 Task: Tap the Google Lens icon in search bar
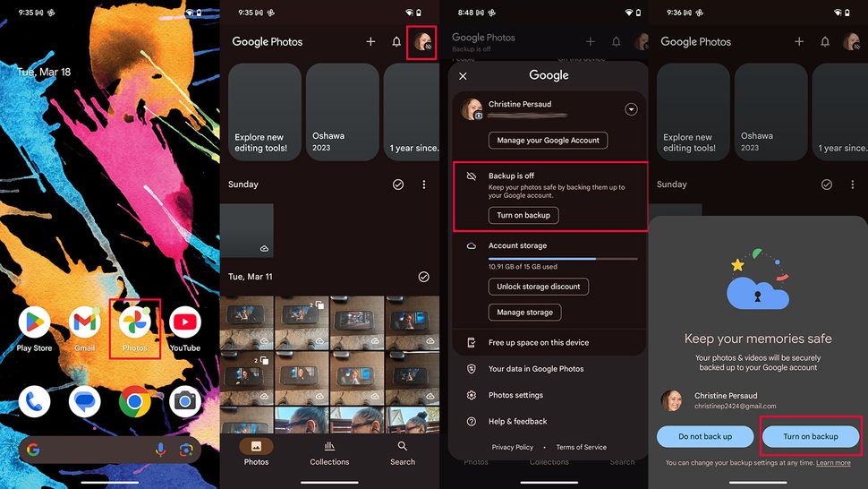click(x=186, y=450)
